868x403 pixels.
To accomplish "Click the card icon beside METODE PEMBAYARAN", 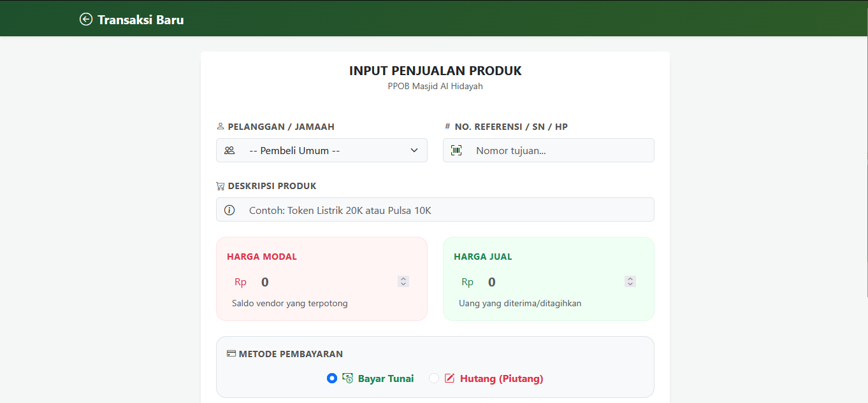I will coord(230,353).
